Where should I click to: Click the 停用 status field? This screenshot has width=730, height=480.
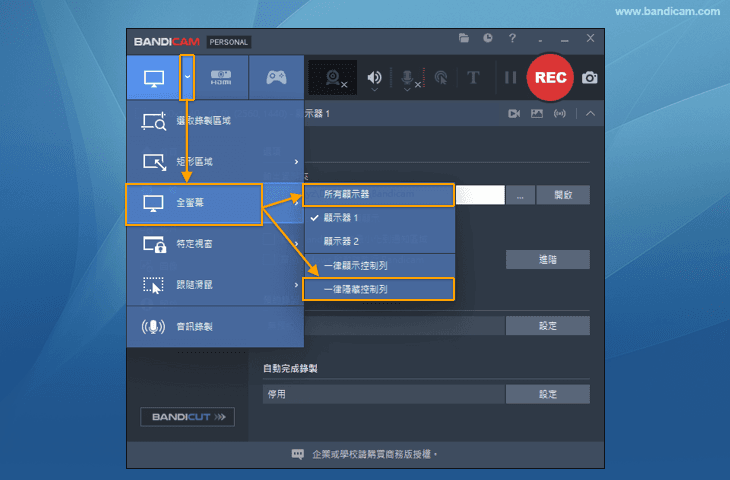pyautogui.click(x=384, y=394)
